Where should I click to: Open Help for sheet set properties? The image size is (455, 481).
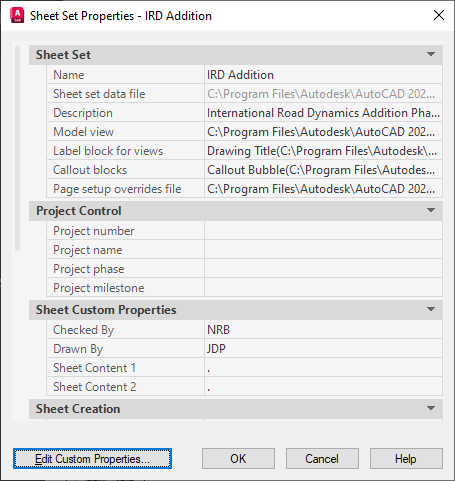(406, 459)
